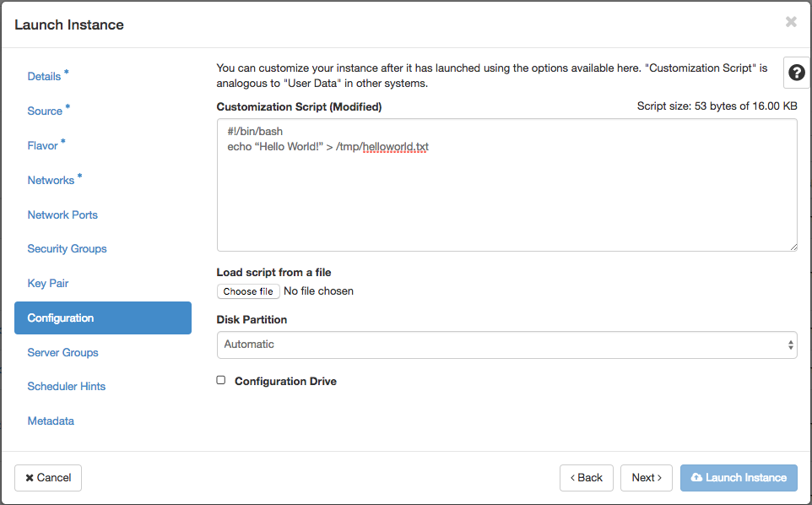Click Choose file to load script

click(x=248, y=291)
